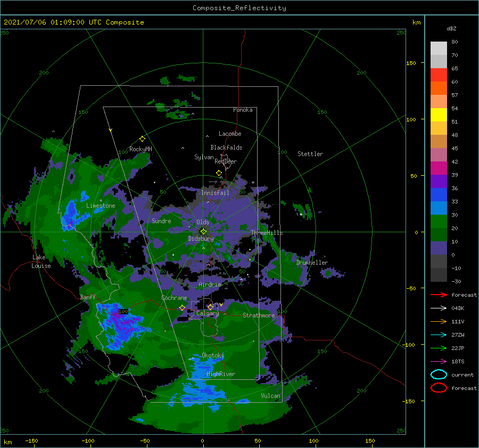Select the 65 dBZ red swatch
The height and width of the screenshot is (448, 479).
[439, 75]
